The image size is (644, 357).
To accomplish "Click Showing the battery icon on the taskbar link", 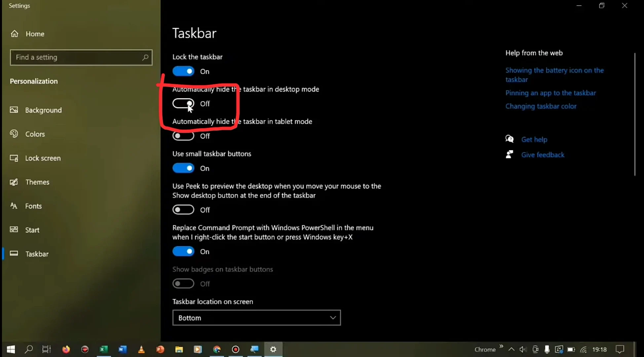I will 554,75.
